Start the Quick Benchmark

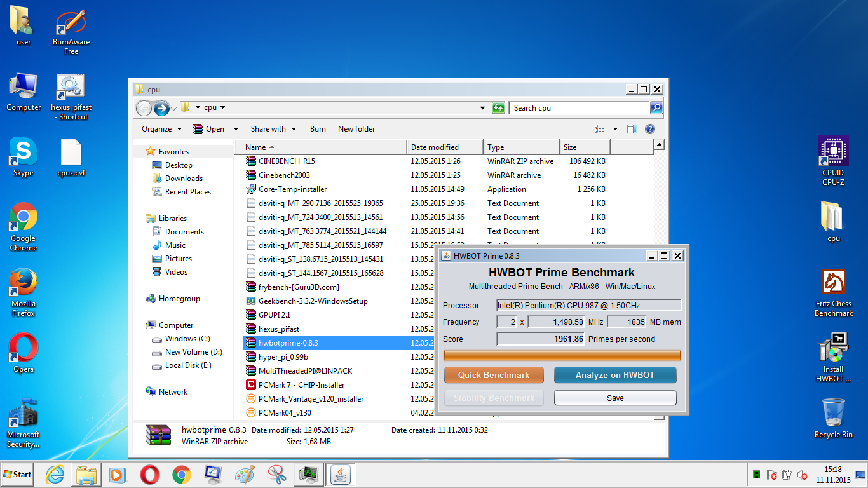[494, 375]
